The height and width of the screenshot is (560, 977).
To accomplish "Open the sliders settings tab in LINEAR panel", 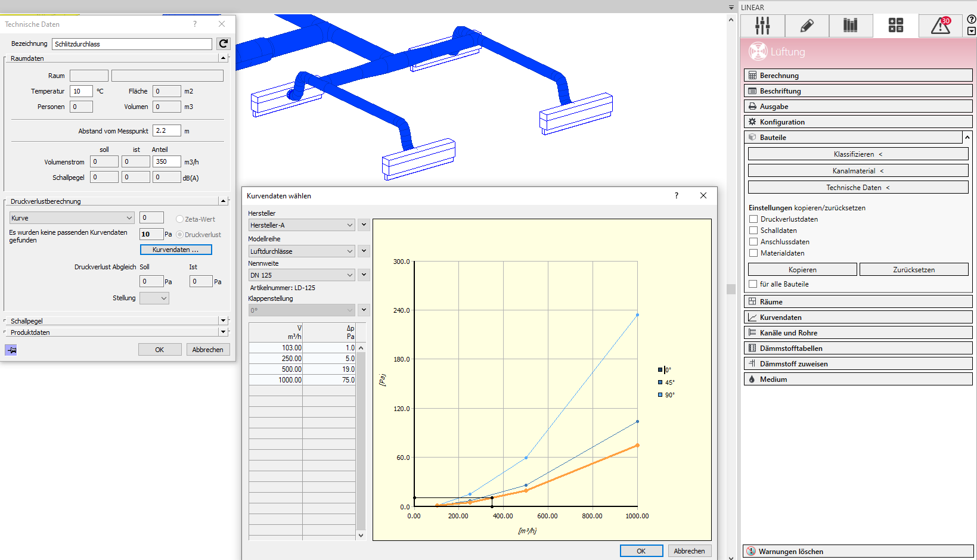I will click(762, 26).
